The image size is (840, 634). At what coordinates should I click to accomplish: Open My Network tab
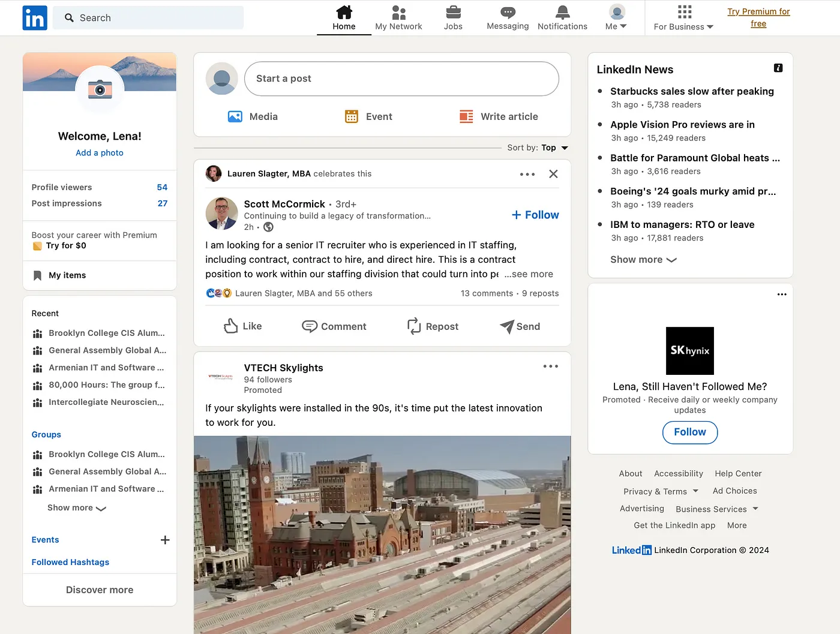click(398, 18)
